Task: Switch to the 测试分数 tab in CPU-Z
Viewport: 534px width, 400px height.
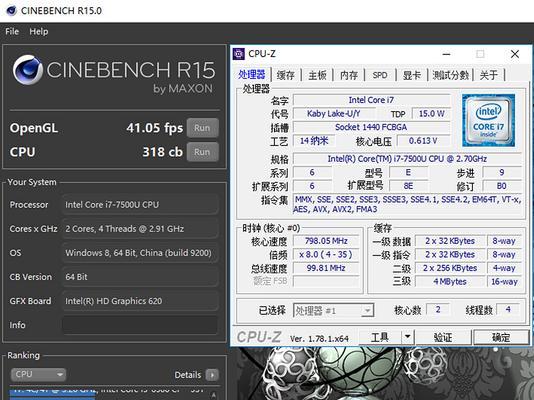Action: tap(451, 75)
